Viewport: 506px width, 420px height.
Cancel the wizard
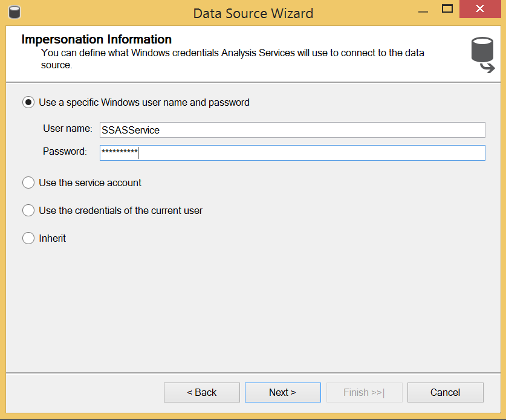point(445,392)
